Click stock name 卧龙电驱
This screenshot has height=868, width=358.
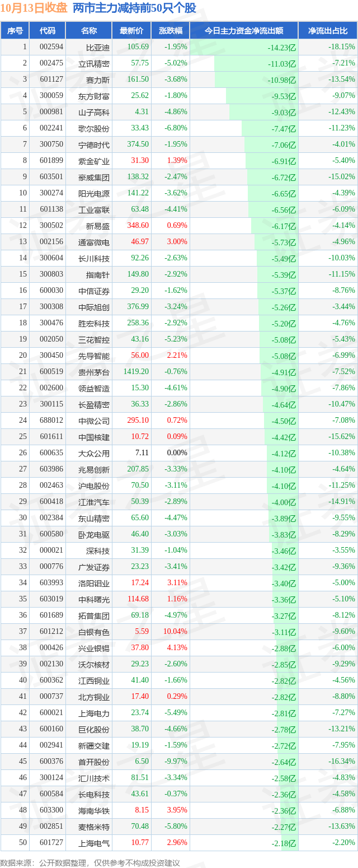pyautogui.click(x=94, y=535)
